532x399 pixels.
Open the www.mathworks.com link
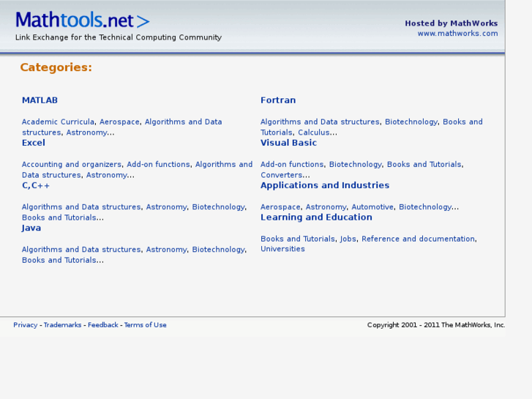point(457,34)
